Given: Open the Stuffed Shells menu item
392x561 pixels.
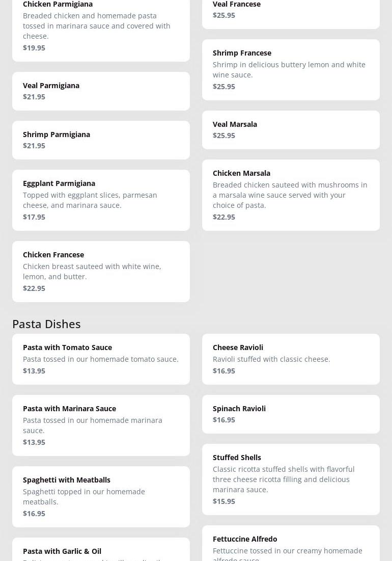Looking at the screenshot, I should (291, 479).
